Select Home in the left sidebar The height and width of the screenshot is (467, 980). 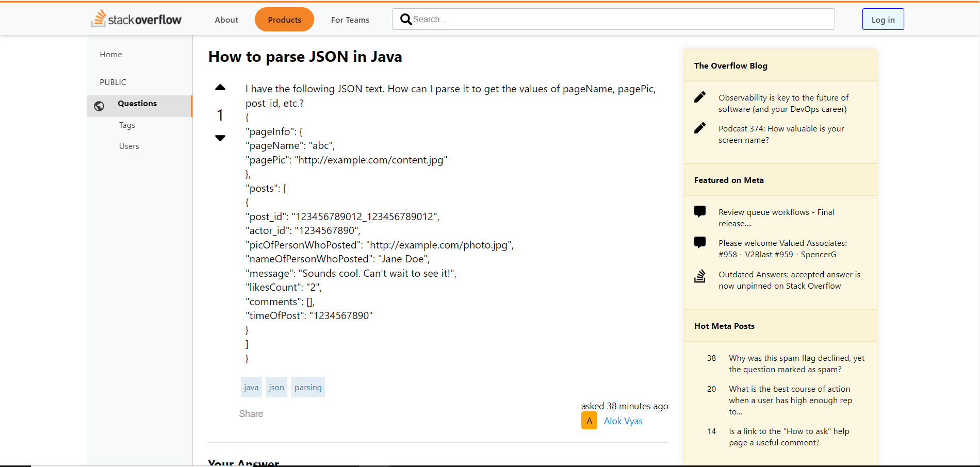point(111,55)
